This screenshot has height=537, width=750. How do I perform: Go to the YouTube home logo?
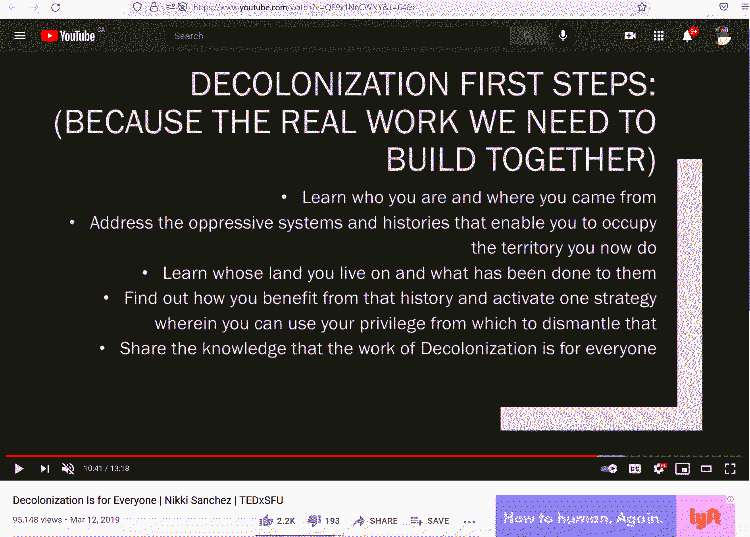click(68, 36)
